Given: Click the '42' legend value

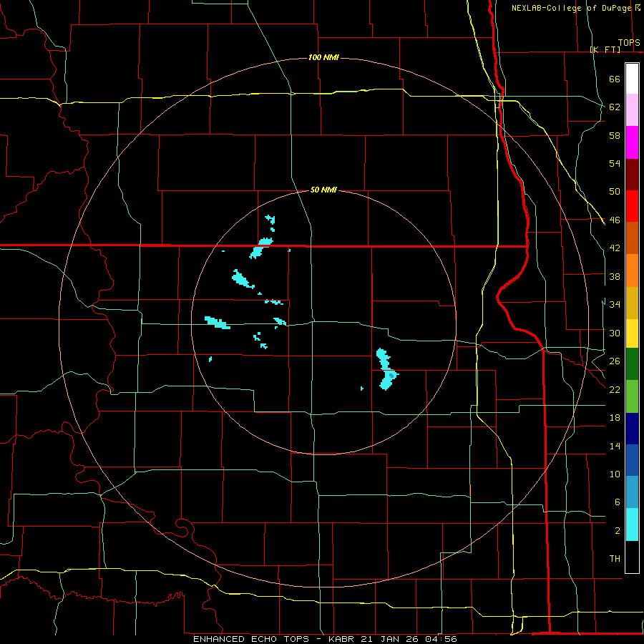Looking at the screenshot, I should coord(615,248).
